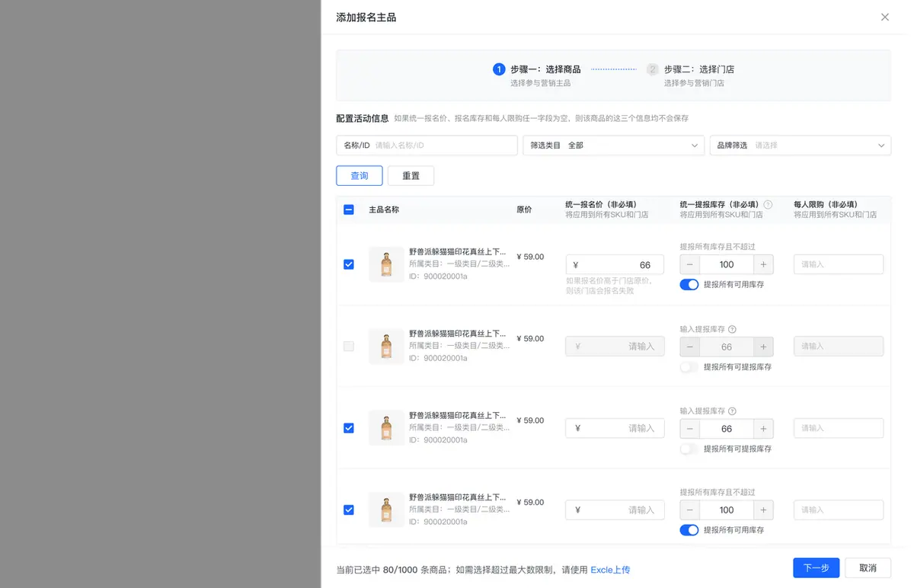
Task: Uncheck the third product row checkbox
Action: click(349, 428)
